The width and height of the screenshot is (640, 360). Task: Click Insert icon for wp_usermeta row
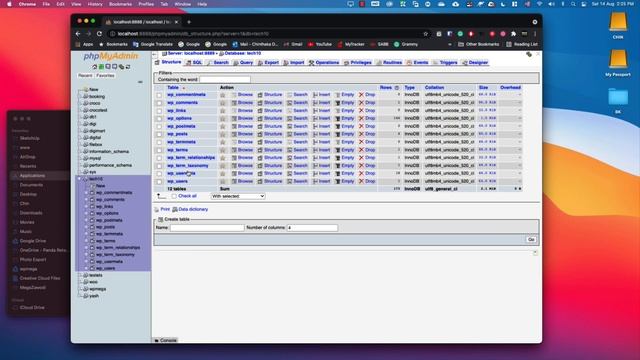coord(316,173)
